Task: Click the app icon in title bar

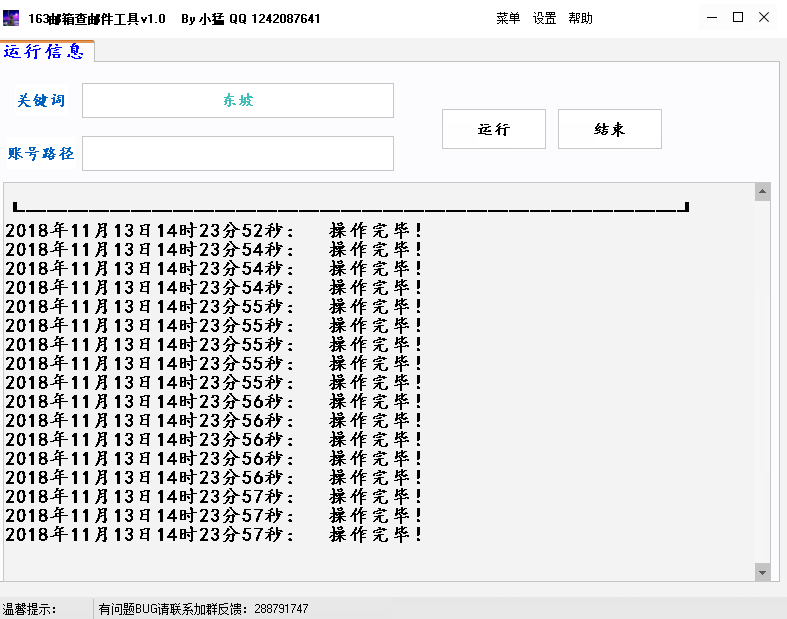Action: pyautogui.click(x=11, y=18)
